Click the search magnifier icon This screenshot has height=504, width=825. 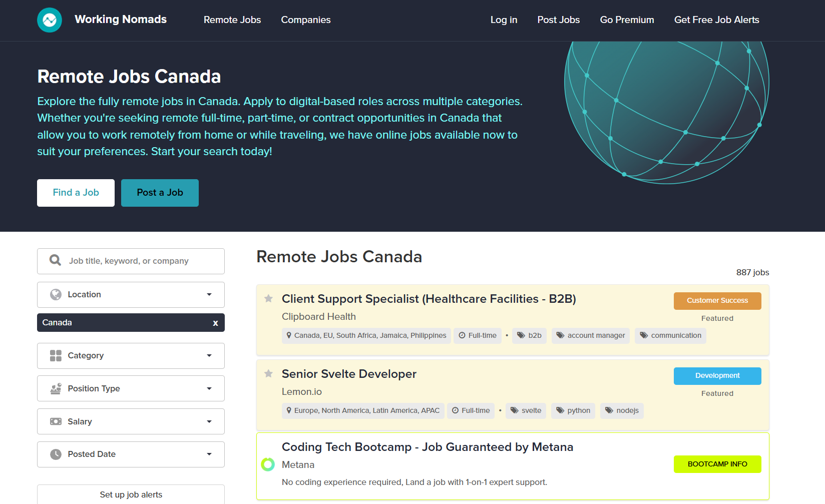click(x=55, y=260)
